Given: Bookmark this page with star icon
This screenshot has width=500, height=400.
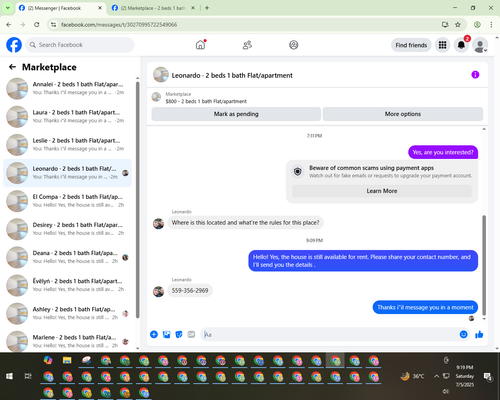Looking at the screenshot, I should (458, 25).
